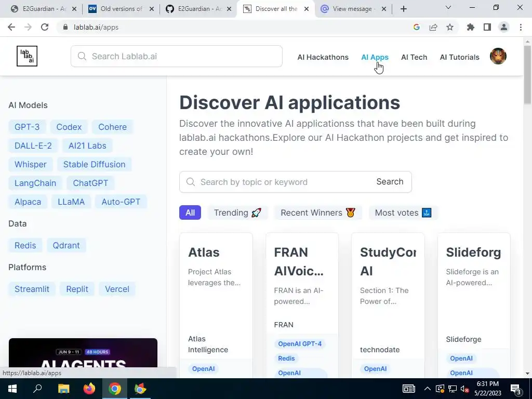Switch to the 'Old versions of' tab
This screenshot has width=532, height=399.
(x=121, y=9)
